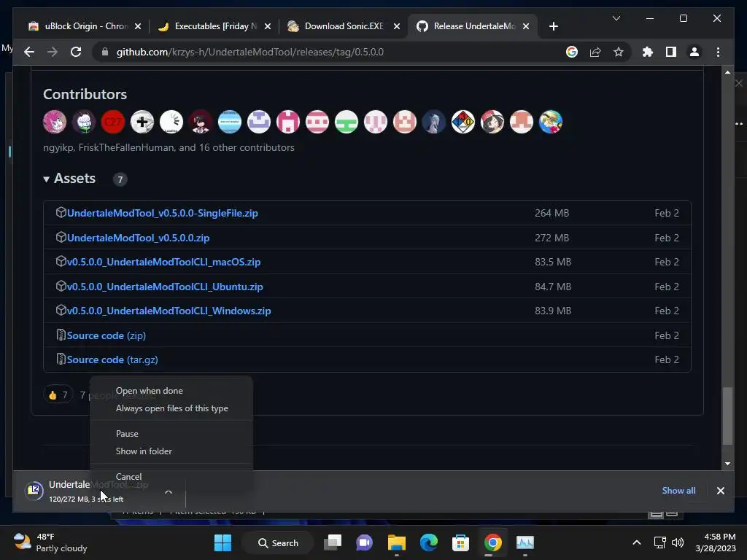Switch to the Executables Friday Night tab

(x=216, y=26)
